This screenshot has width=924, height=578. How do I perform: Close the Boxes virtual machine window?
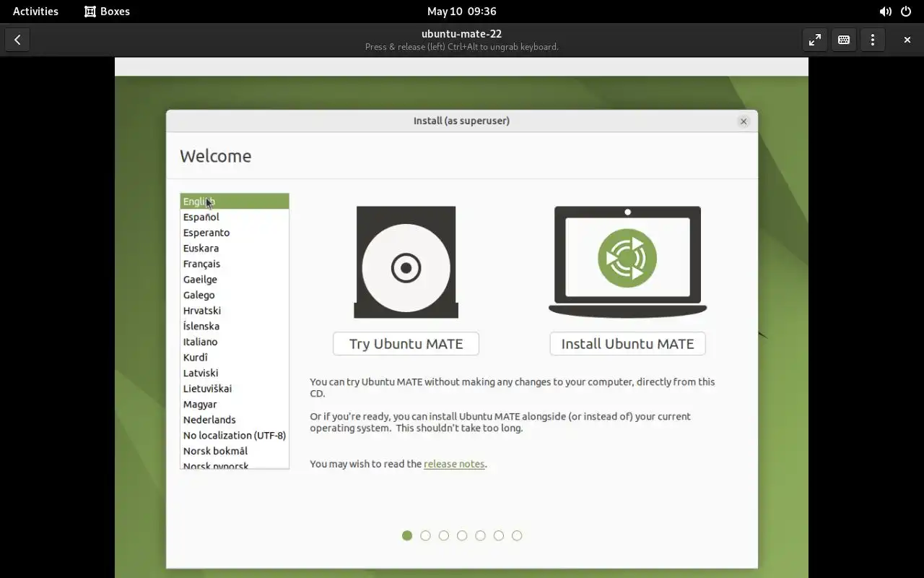pyautogui.click(x=907, y=40)
